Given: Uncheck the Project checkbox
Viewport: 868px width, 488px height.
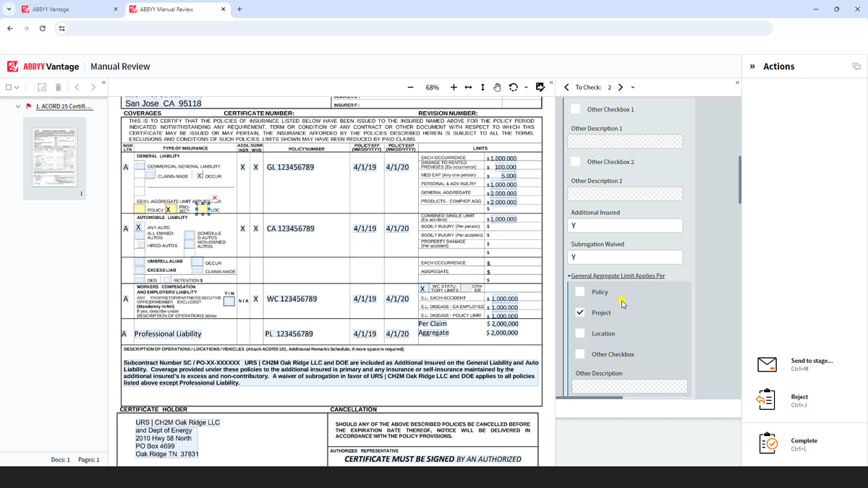Looking at the screenshot, I should click(x=580, y=313).
